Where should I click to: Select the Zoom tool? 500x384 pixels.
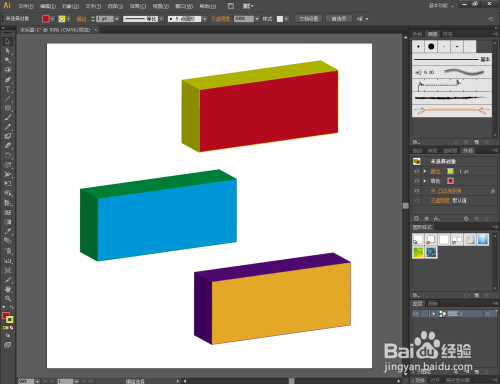(8, 298)
